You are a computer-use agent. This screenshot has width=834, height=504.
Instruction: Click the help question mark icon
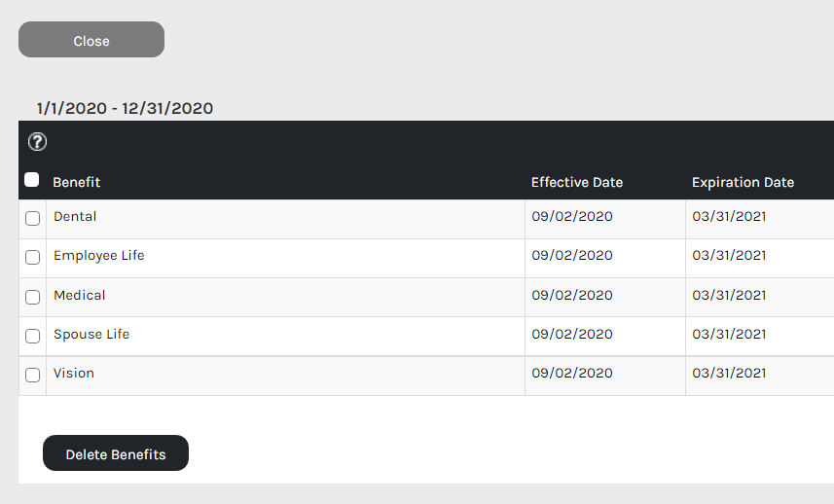coord(37,142)
